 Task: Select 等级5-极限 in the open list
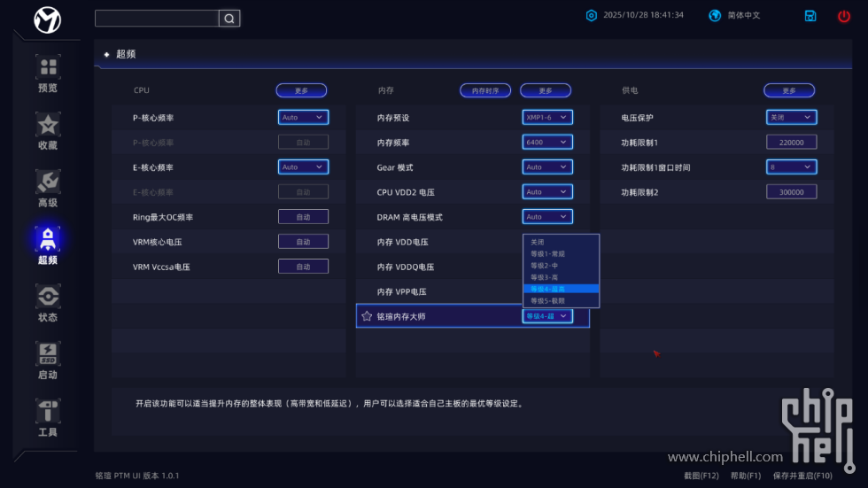pyautogui.click(x=547, y=301)
